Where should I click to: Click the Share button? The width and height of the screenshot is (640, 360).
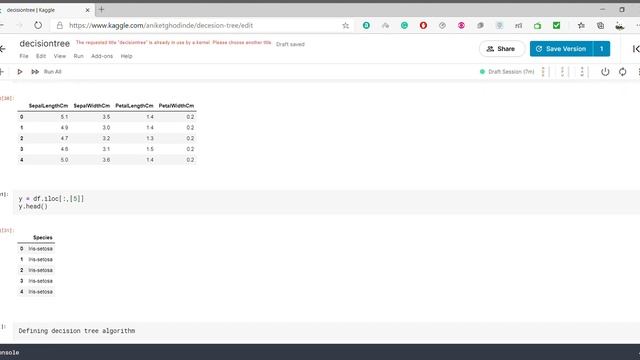point(502,49)
